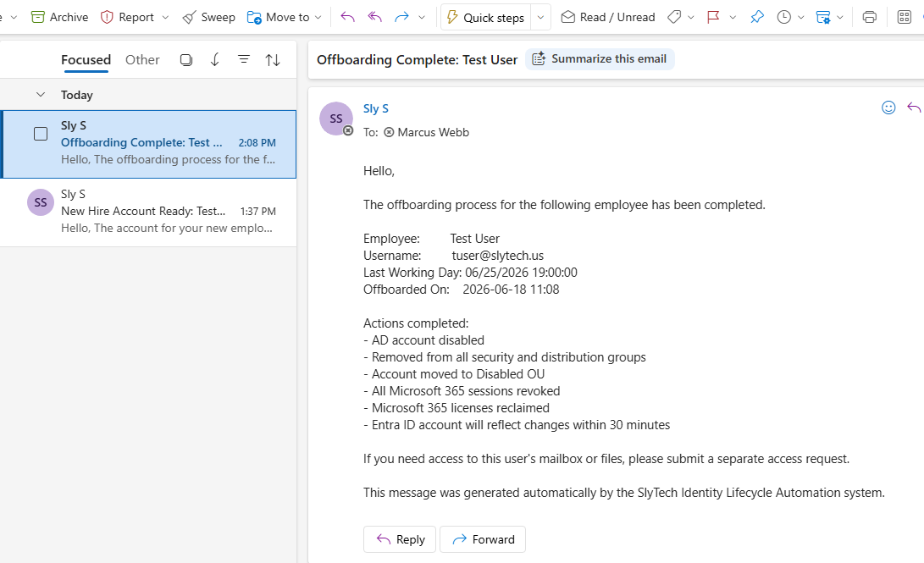Screen dimensions: 924x563
Task: Open the Flag options dropdown
Action: point(733,17)
